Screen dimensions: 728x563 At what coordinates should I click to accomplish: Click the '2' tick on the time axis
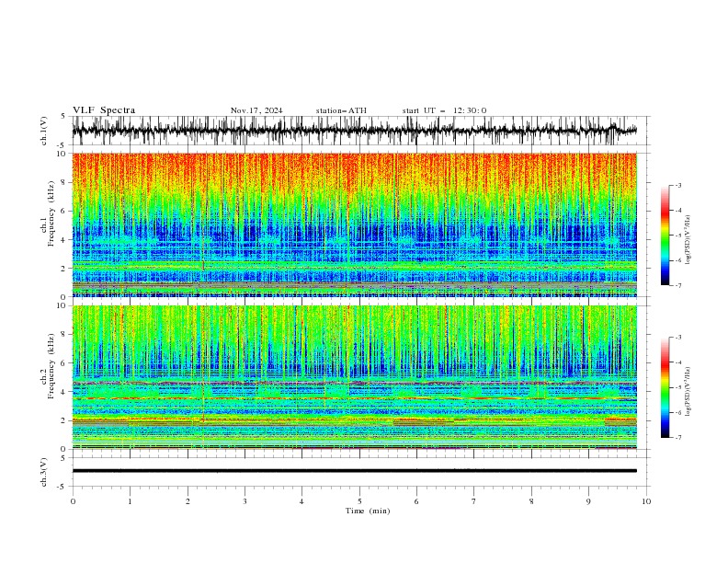[188, 501]
